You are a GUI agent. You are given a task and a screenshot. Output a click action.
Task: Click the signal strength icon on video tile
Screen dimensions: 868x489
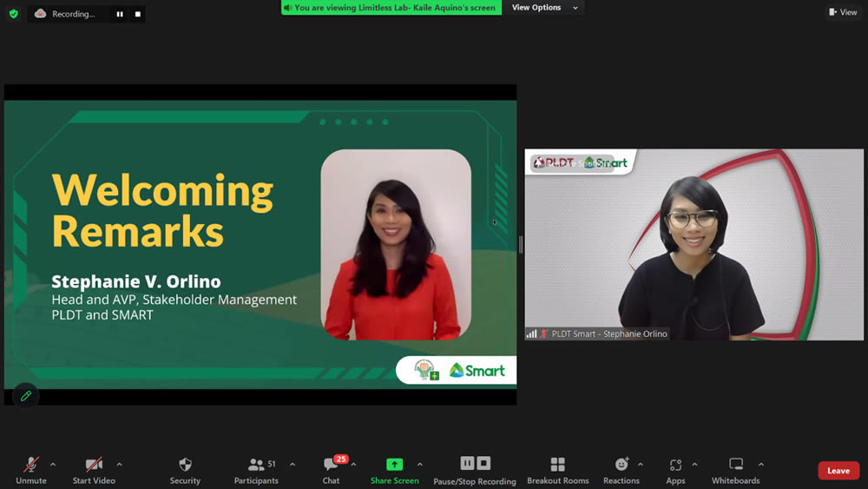pos(531,334)
